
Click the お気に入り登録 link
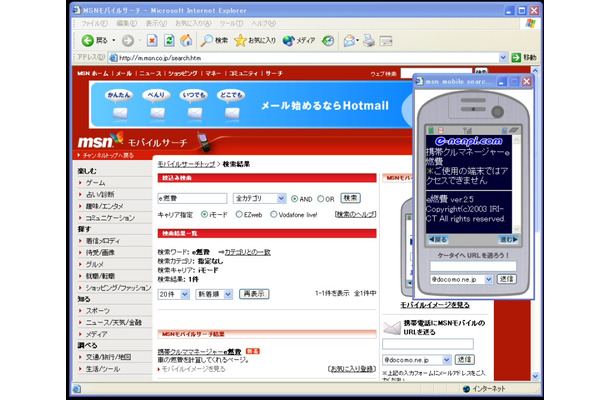click(352, 369)
